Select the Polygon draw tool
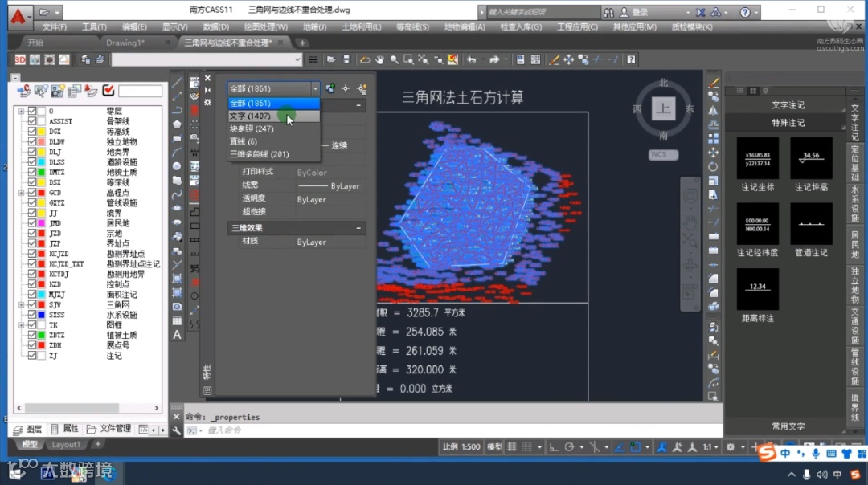 (177, 124)
